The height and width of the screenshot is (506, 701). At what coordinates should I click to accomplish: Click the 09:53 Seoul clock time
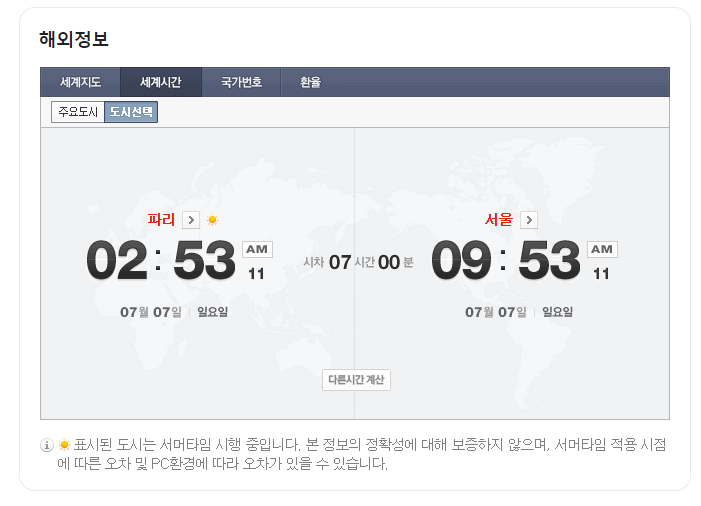coord(506,260)
